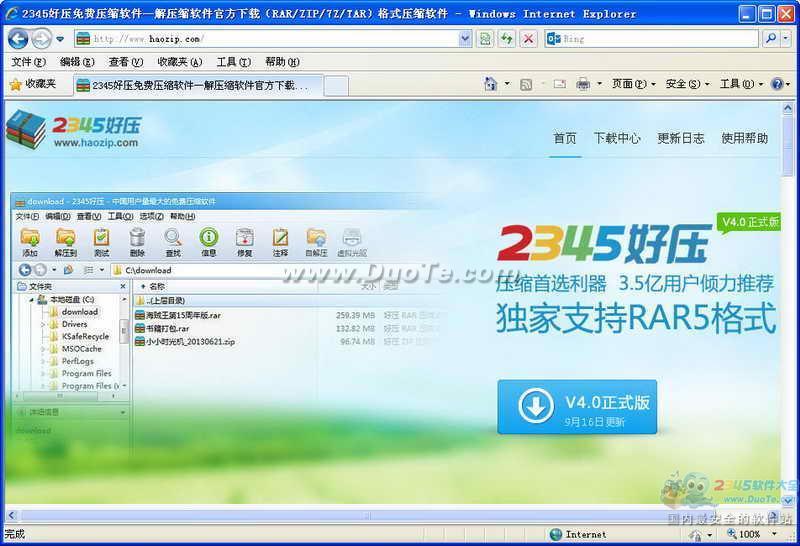Open the 收藏夹 favorites star button
The width and height of the screenshot is (800, 546).
click(33, 84)
